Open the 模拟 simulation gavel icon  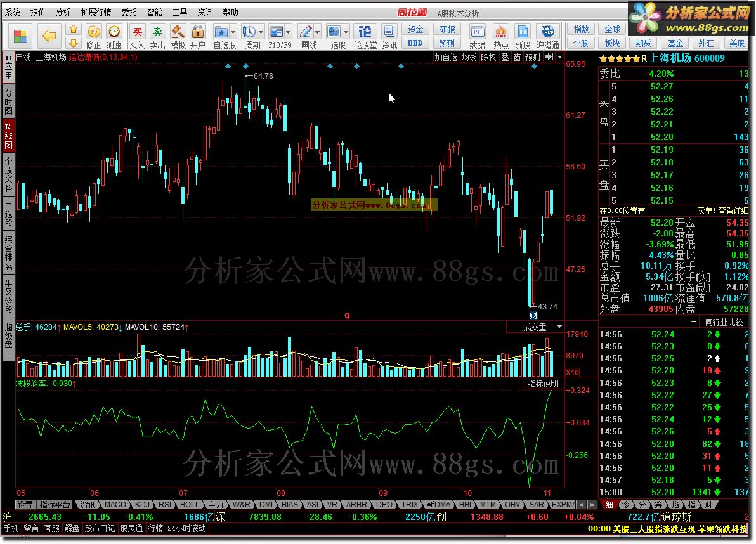[178, 37]
